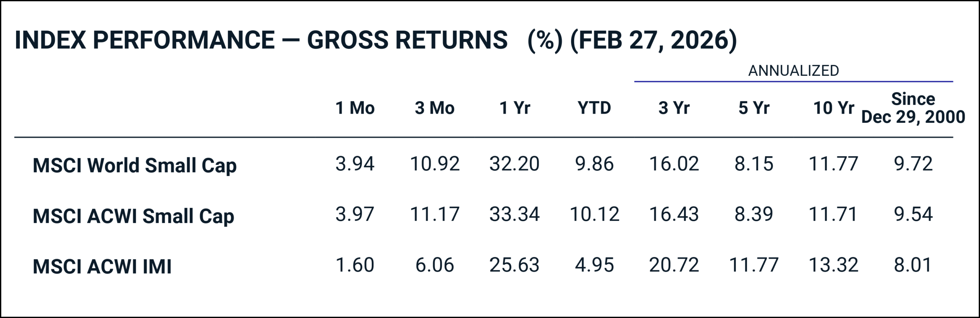Screen dimensions: 980x318
Task: Click ACWI Small Cap 3 Mo value 11.17
Action: (434, 214)
